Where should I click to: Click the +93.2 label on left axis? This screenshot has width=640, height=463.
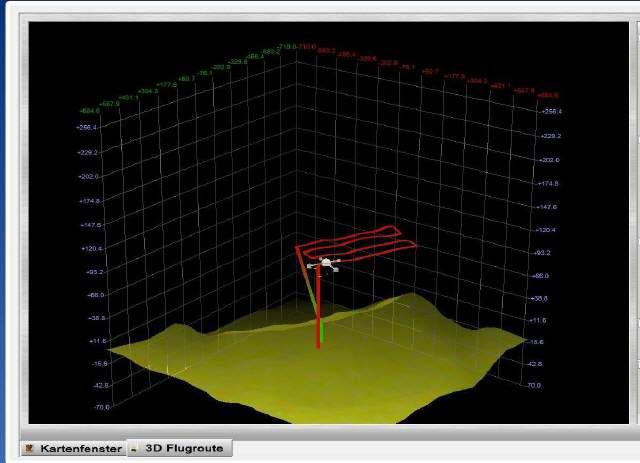click(x=93, y=272)
